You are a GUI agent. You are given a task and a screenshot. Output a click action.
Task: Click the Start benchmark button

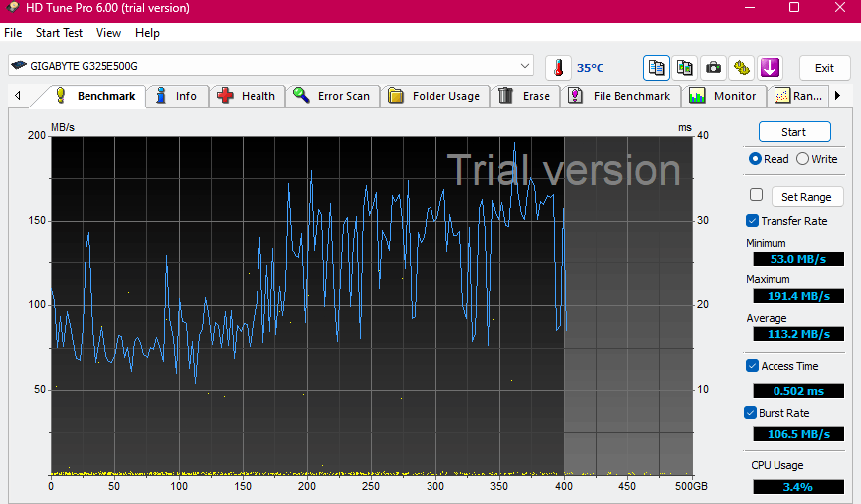(794, 132)
